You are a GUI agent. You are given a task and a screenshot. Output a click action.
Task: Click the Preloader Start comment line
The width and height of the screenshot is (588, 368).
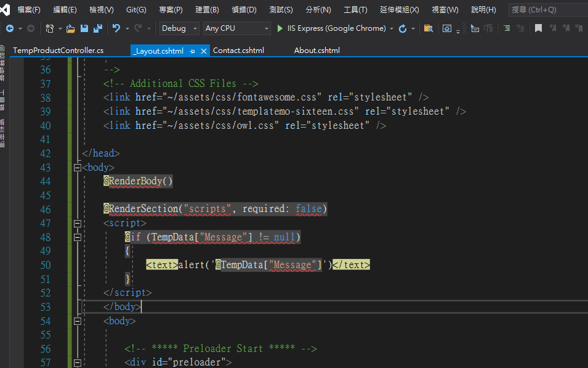pos(221,348)
